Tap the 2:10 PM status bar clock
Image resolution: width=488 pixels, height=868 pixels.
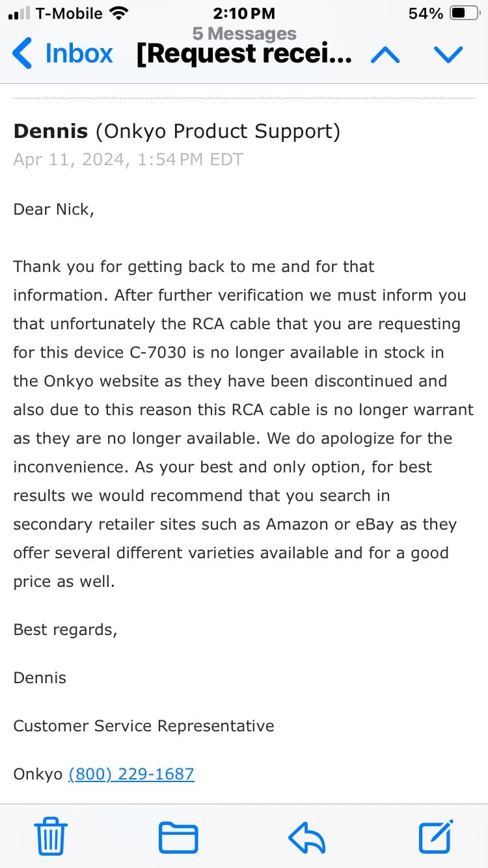244,13
